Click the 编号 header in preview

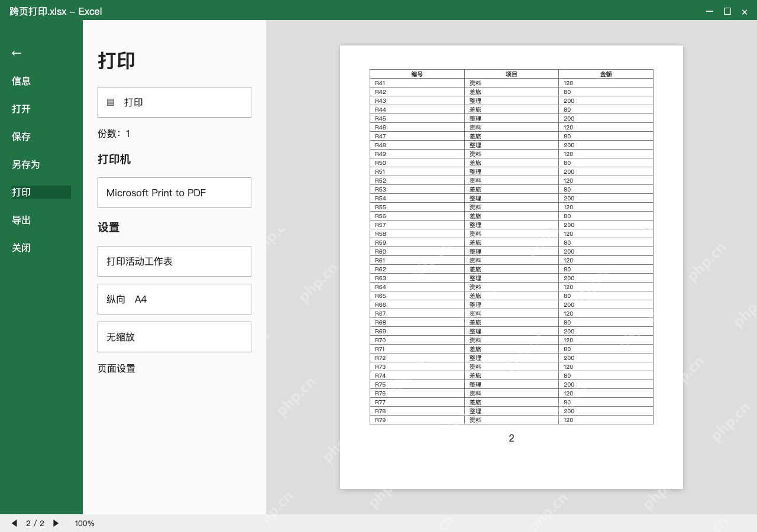(x=417, y=74)
